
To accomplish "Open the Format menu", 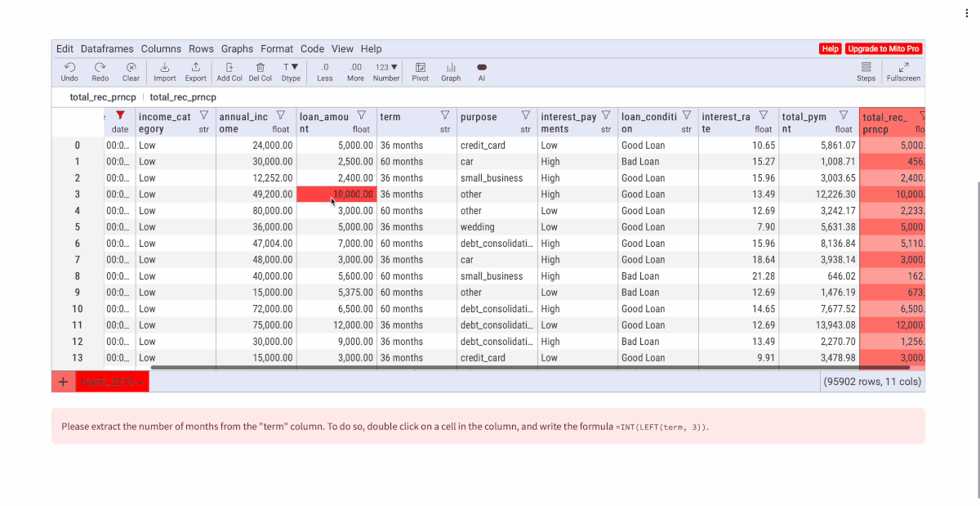I will (277, 49).
